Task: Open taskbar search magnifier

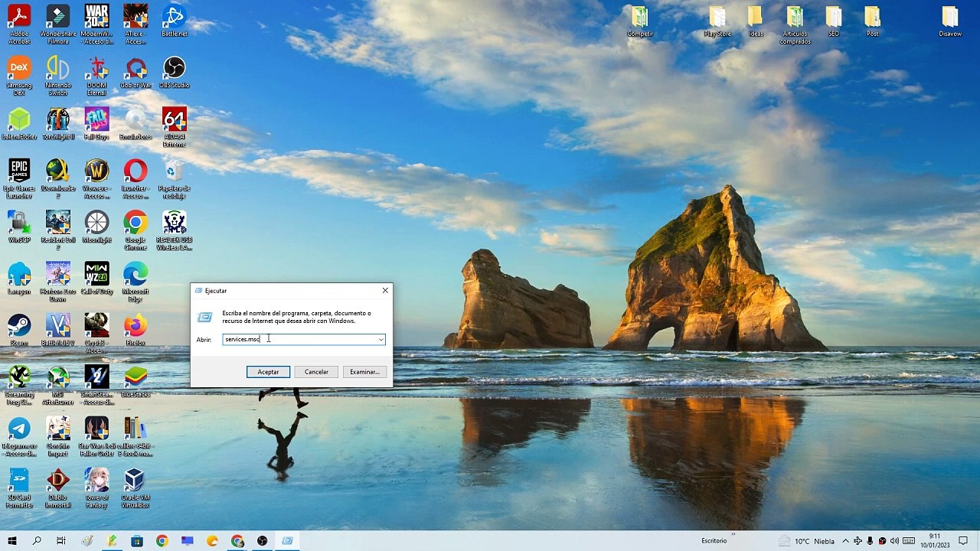Action: coord(37,541)
